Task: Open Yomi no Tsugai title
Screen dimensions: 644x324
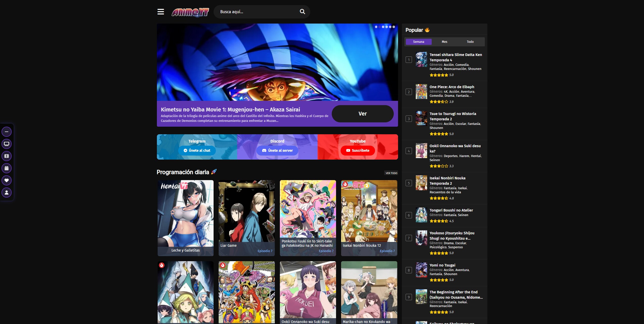Action: tap(442, 265)
